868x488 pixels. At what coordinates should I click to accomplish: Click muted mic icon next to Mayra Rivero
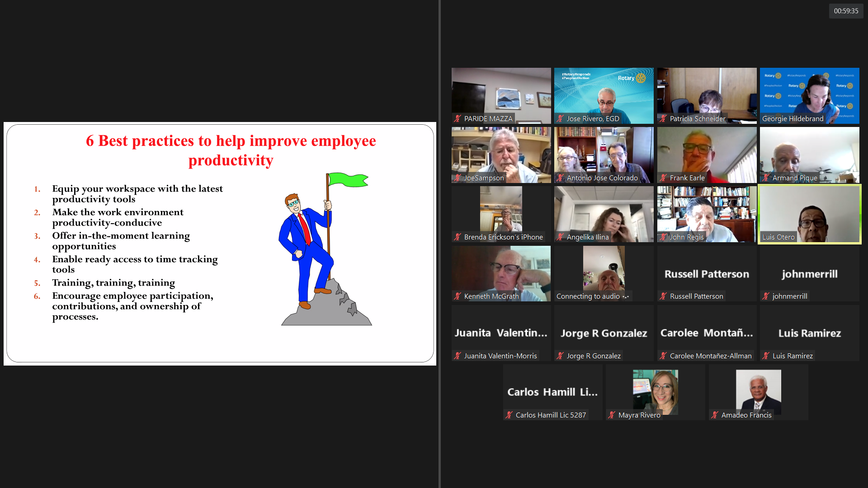click(x=612, y=415)
